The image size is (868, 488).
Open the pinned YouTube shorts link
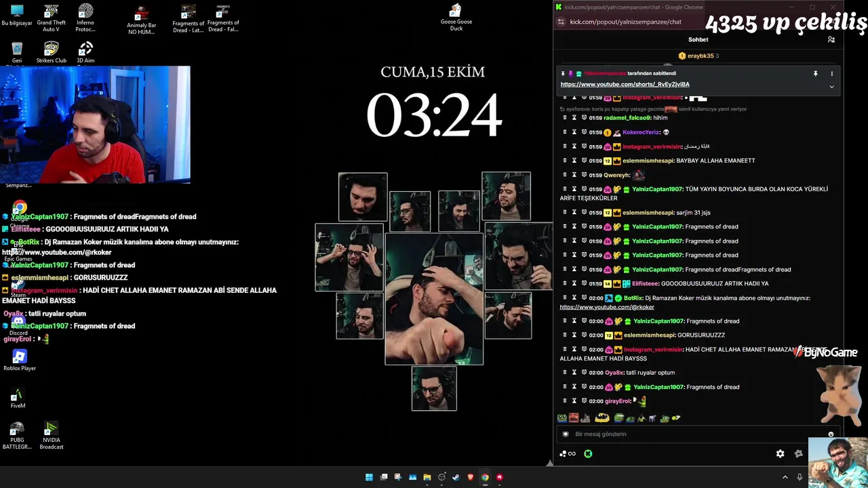(625, 84)
